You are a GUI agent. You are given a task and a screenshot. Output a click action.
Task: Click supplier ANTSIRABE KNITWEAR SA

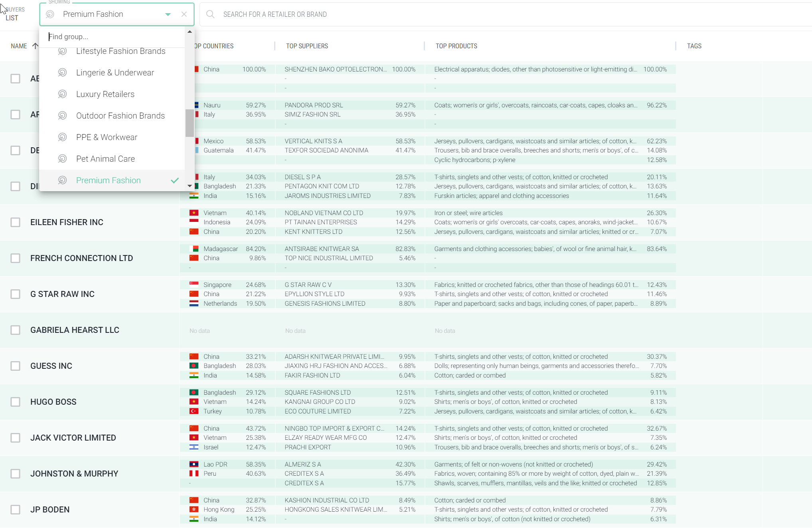click(322, 249)
